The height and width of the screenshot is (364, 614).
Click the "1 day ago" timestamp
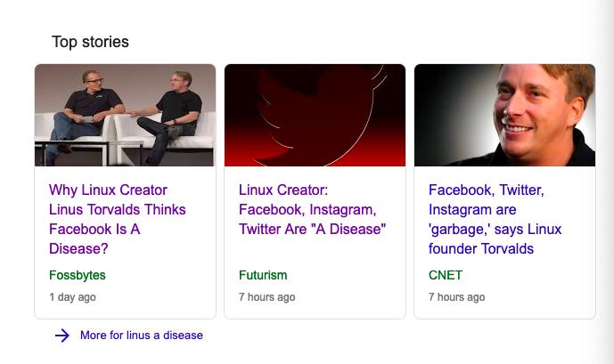pos(72,297)
